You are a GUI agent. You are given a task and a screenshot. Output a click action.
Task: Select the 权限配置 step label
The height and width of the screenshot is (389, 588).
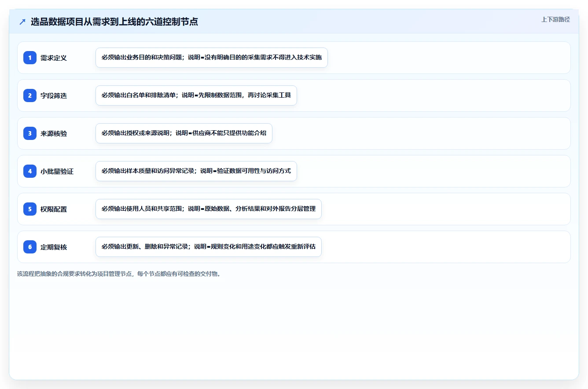tap(54, 209)
